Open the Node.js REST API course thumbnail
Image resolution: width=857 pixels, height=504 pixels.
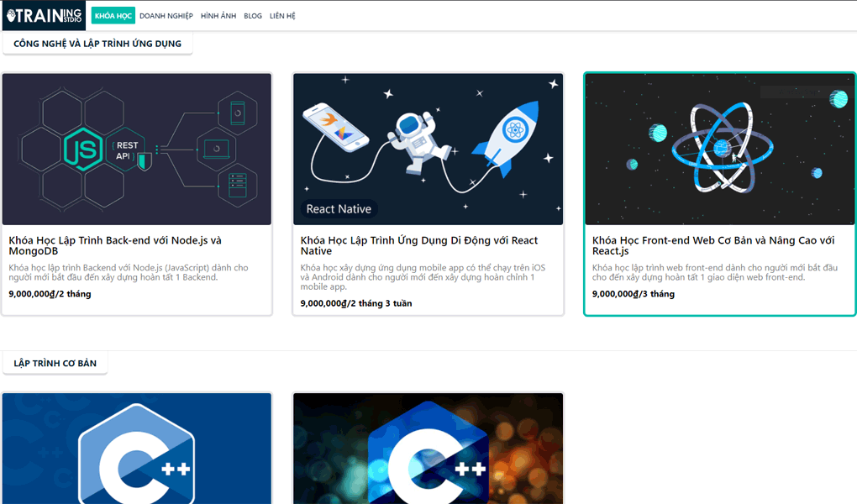(x=137, y=150)
